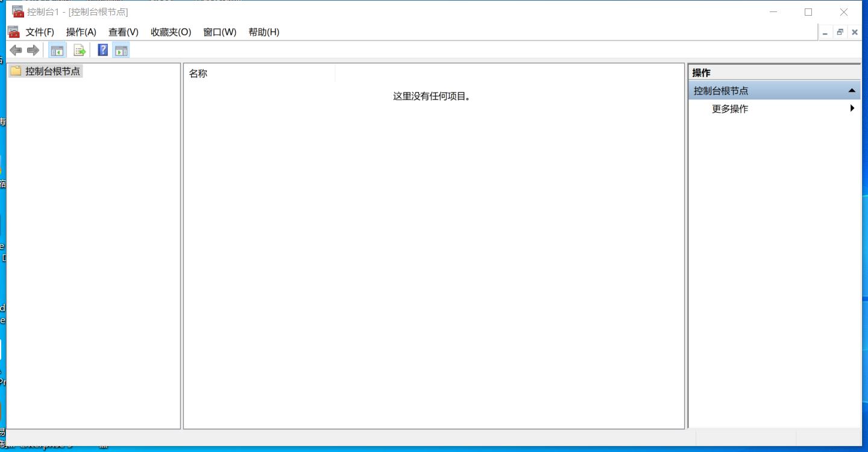This screenshot has height=452, width=868.
Task: Open the 窗口(W) menu
Action: point(219,32)
